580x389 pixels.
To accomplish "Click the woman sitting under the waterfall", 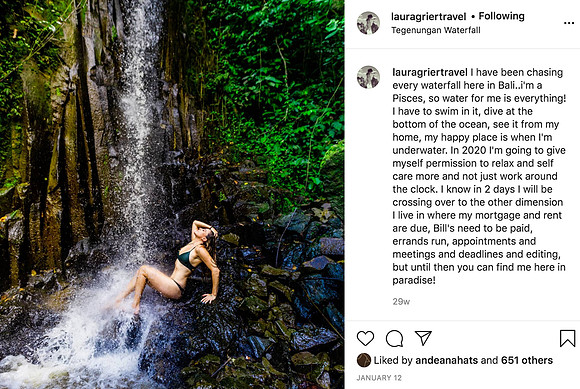I will (x=178, y=264).
